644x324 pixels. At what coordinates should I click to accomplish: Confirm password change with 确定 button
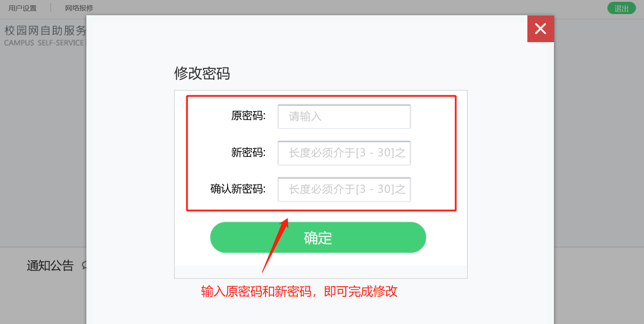click(318, 238)
